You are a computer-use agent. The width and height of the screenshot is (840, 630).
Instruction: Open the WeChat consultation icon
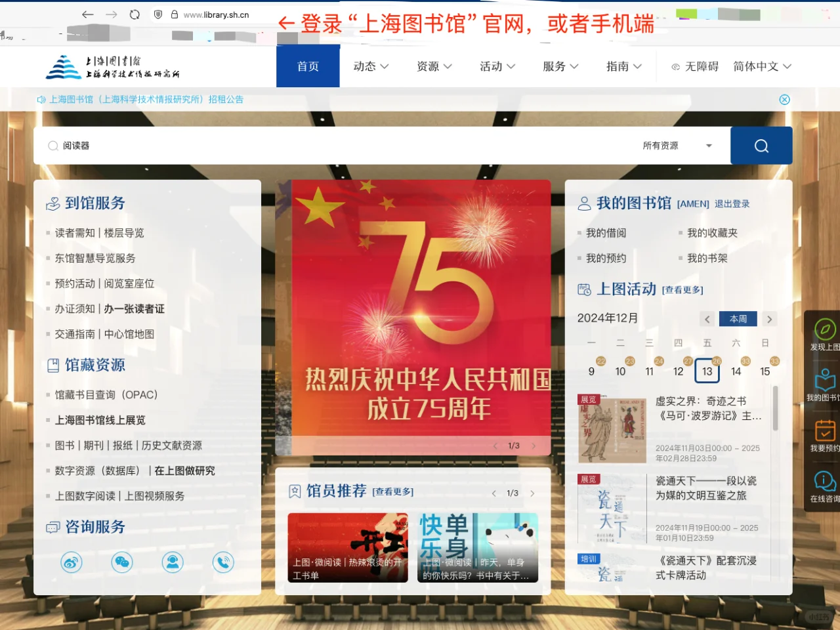[x=122, y=562]
